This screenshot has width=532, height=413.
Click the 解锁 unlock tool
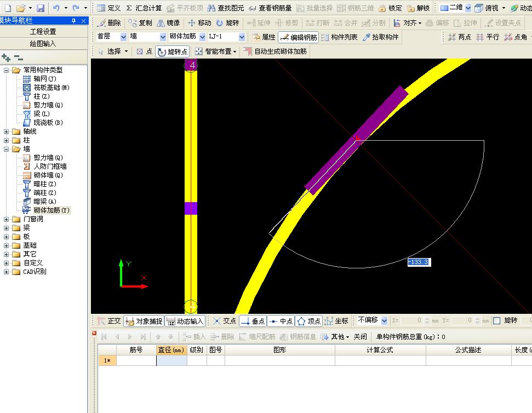click(x=419, y=8)
